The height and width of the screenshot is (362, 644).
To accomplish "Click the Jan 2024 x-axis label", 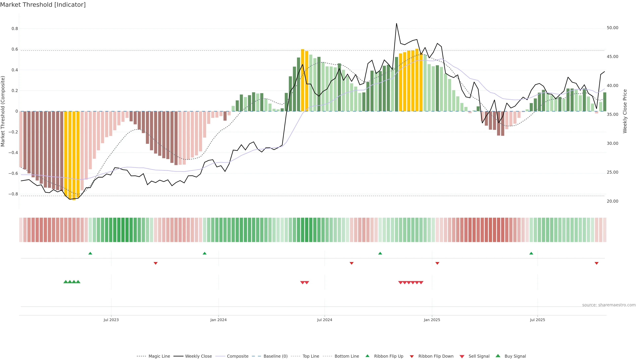I will 218,320.
